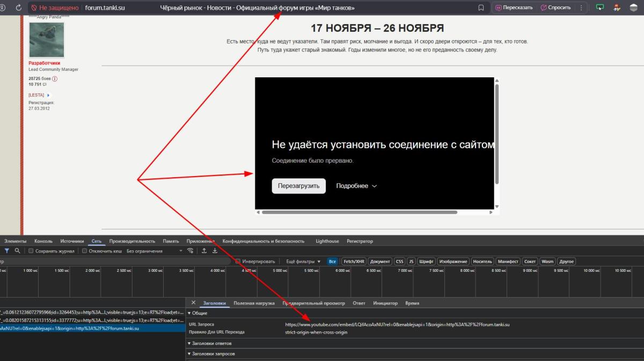The image size is (644, 361).
Task: Click the page reload icon
Action: [19, 8]
